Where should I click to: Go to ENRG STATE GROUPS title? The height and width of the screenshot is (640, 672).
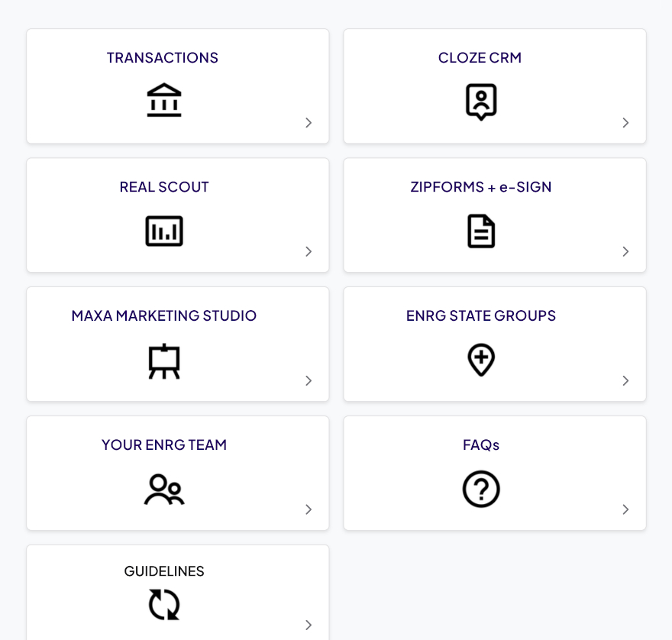coord(481,316)
